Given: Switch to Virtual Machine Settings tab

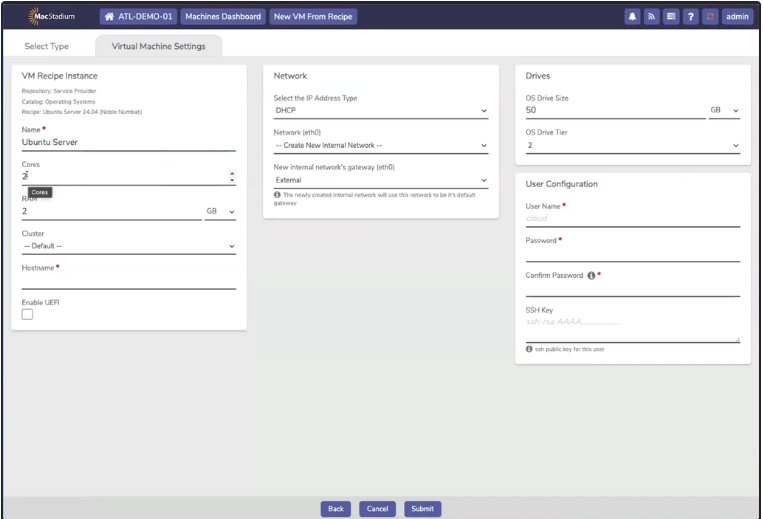Looking at the screenshot, I should (x=159, y=46).
